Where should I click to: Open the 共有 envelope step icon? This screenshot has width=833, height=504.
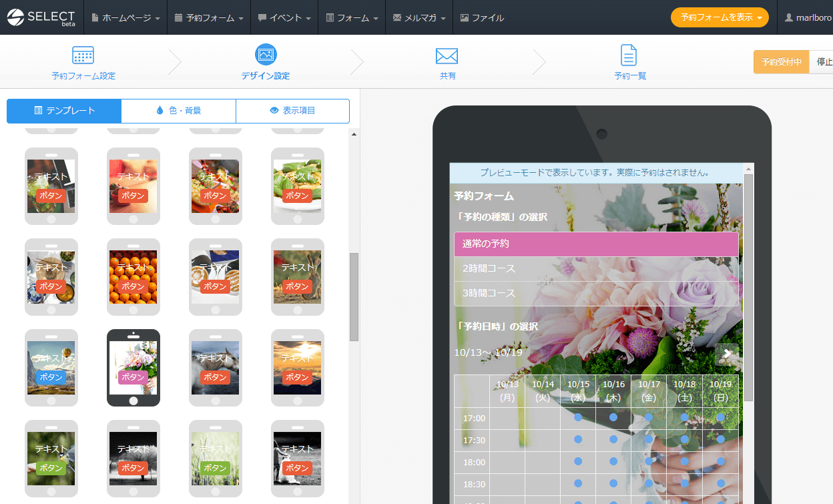point(447,55)
